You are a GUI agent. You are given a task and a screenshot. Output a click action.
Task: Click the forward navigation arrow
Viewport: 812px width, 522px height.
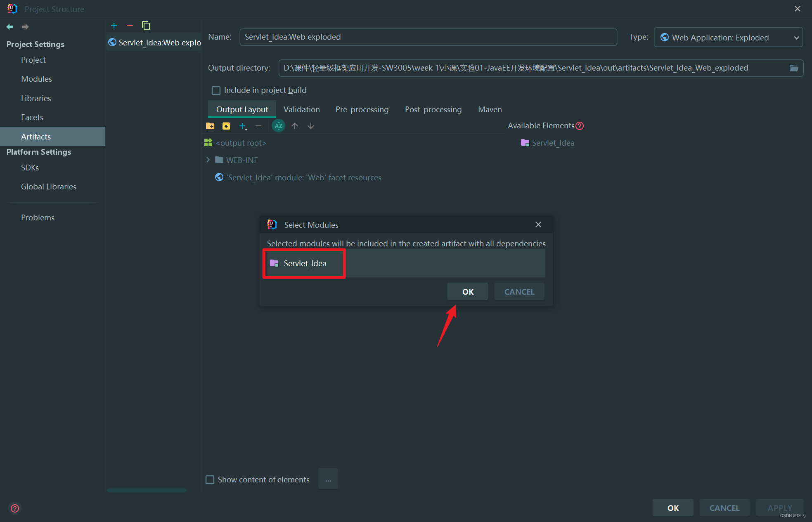pyautogui.click(x=26, y=27)
